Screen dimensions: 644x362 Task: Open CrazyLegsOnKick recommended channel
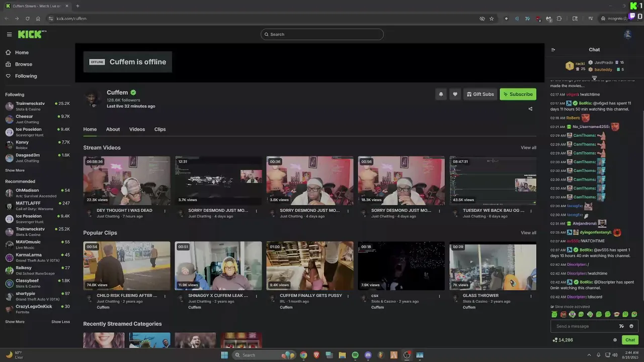click(x=38, y=309)
